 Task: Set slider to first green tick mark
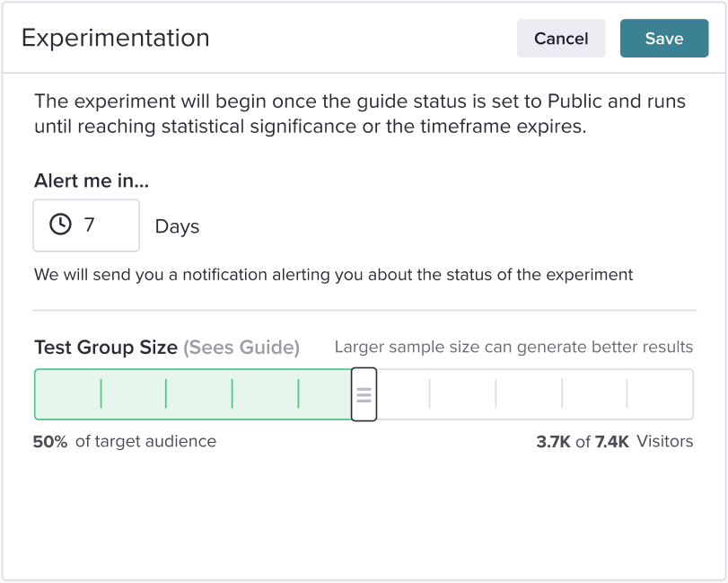point(101,394)
